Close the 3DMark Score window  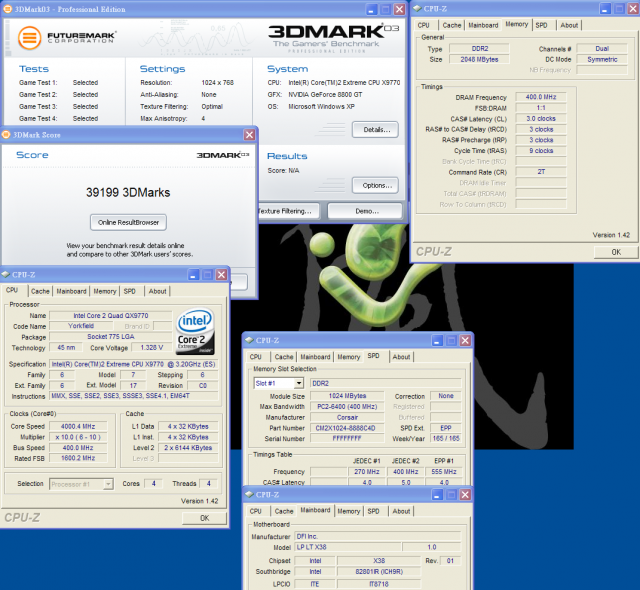click(249, 135)
